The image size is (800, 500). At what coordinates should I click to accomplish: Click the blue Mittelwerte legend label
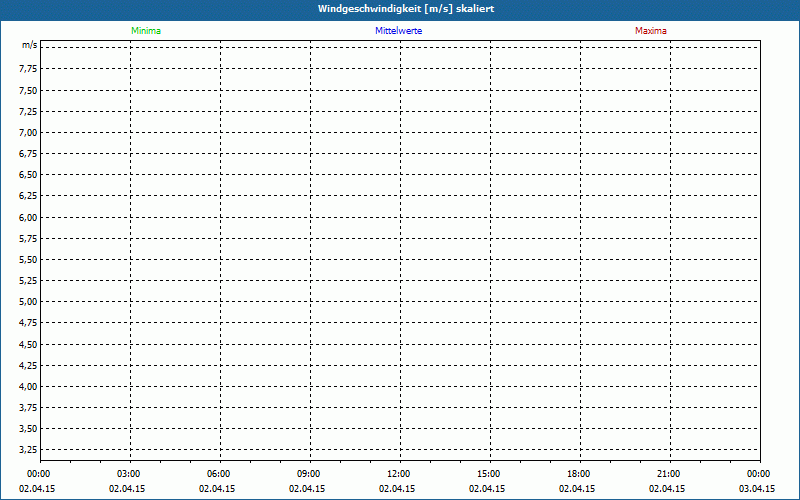pos(399,31)
